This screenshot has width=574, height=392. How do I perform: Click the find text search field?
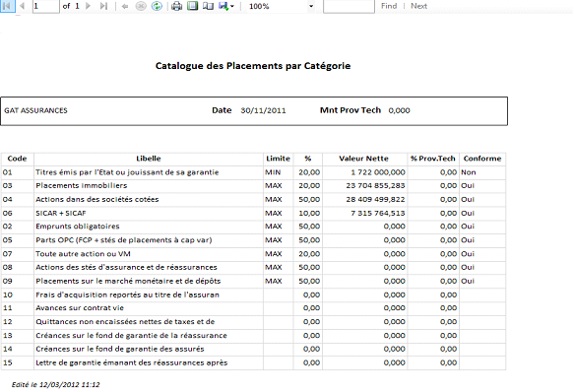[349, 6]
